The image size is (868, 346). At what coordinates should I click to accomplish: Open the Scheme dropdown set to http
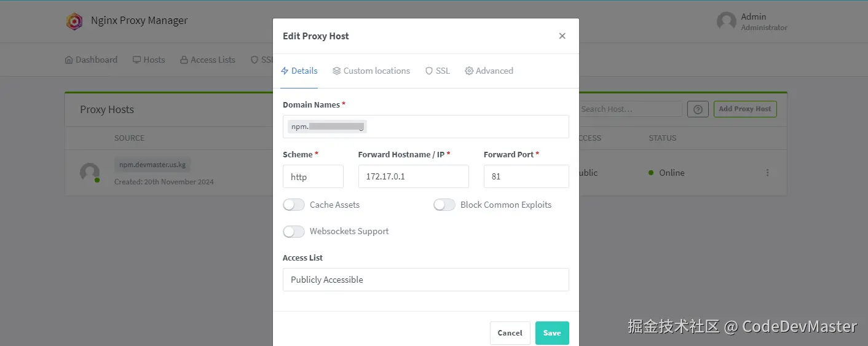click(313, 176)
